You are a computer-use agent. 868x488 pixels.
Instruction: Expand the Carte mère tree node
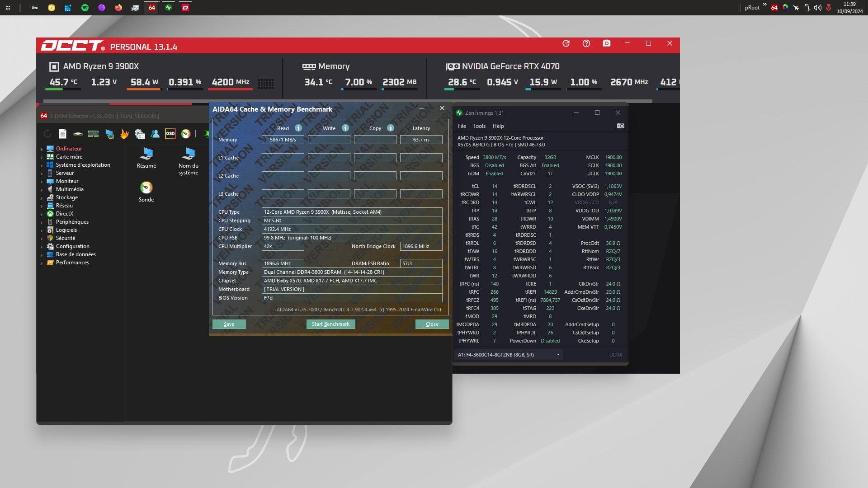42,157
